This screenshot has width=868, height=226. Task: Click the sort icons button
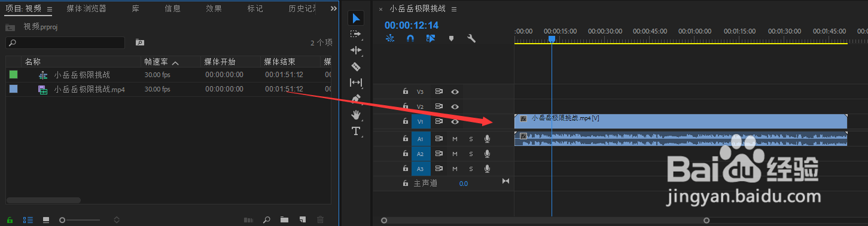point(117,220)
